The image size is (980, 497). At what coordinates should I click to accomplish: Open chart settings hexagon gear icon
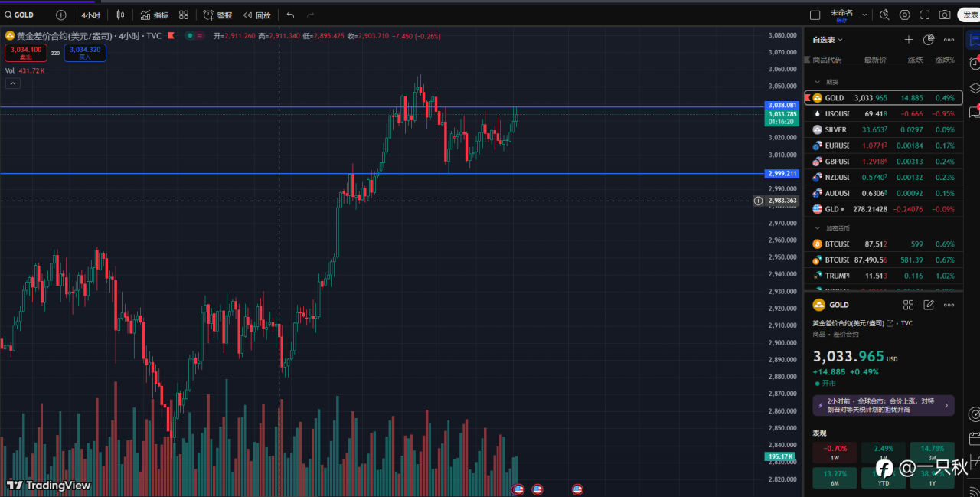tap(905, 15)
